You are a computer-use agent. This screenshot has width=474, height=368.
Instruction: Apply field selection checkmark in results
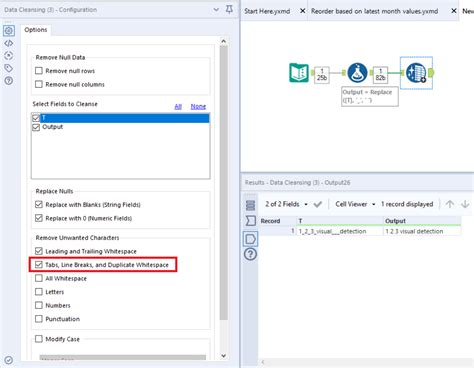(x=318, y=204)
